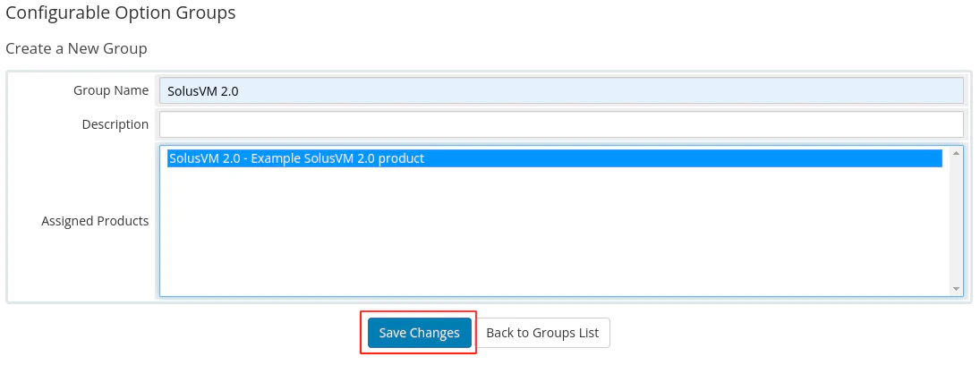Click the Configurable Option Groups heading
The height and width of the screenshot is (365, 980).
[x=121, y=13]
